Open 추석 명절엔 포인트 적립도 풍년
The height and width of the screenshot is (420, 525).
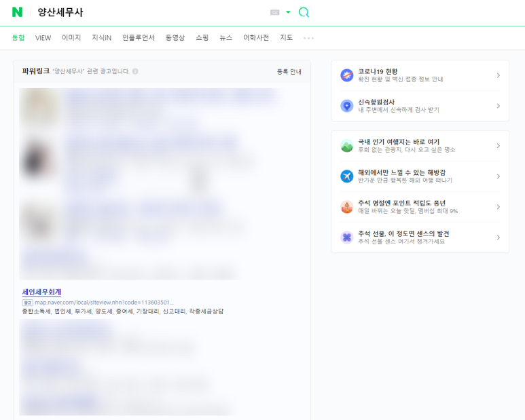point(402,203)
